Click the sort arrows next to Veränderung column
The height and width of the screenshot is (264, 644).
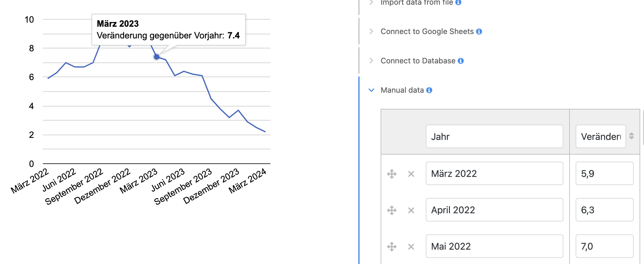tap(631, 136)
